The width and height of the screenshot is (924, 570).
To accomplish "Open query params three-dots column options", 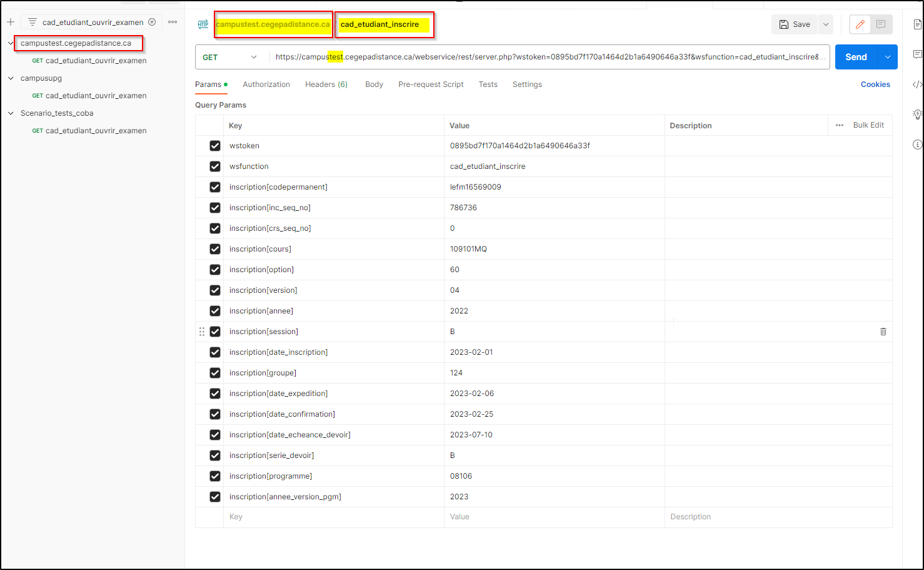I will click(840, 125).
